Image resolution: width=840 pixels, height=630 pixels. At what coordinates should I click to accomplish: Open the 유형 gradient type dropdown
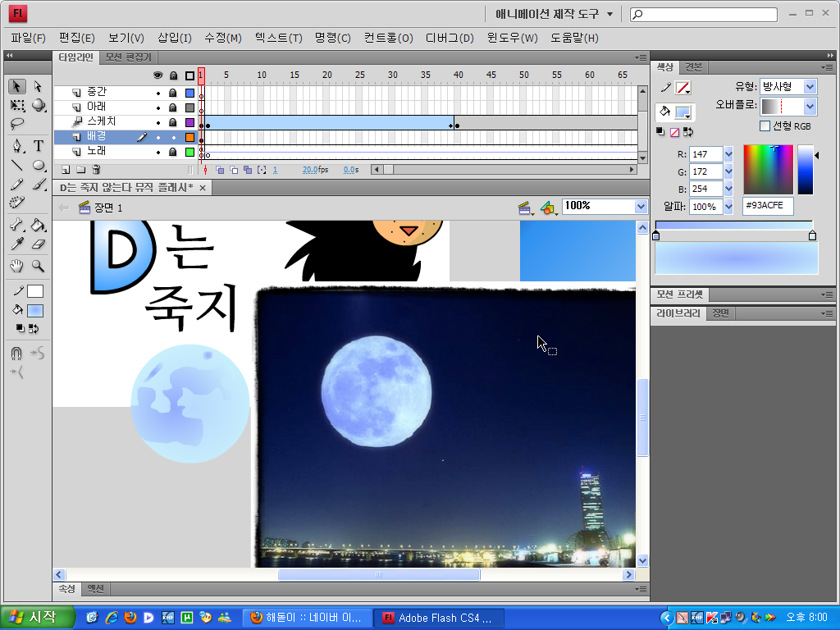coord(810,86)
